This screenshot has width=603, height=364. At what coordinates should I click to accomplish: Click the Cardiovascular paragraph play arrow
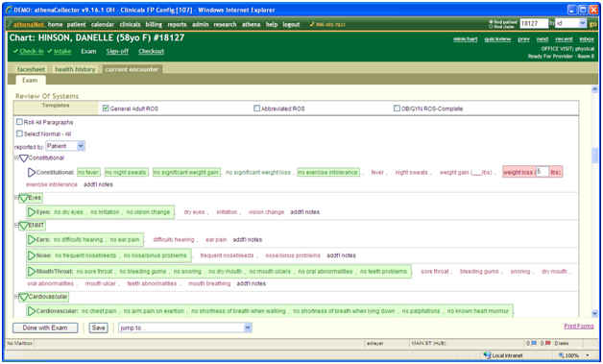pos(32,311)
